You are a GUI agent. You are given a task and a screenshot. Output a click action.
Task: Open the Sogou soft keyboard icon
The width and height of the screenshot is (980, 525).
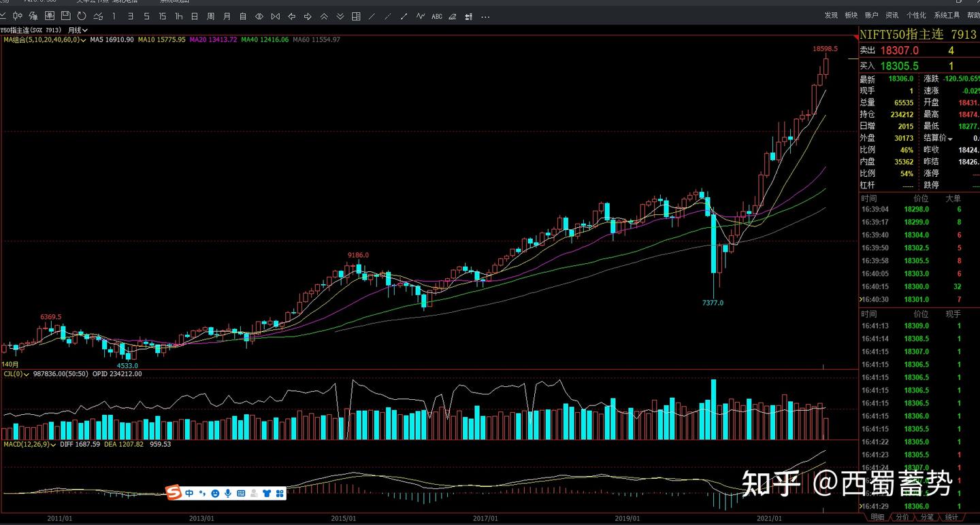[241, 493]
